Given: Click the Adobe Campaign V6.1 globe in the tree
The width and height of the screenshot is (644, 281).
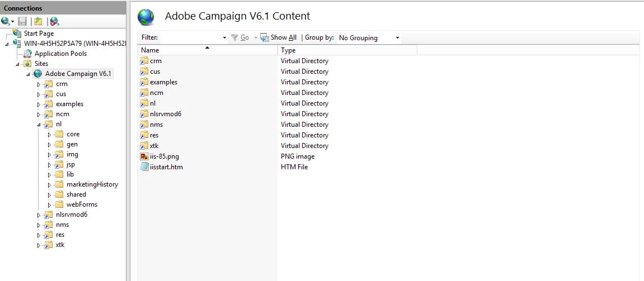Looking at the screenshot, I should (x=38, y=74).
